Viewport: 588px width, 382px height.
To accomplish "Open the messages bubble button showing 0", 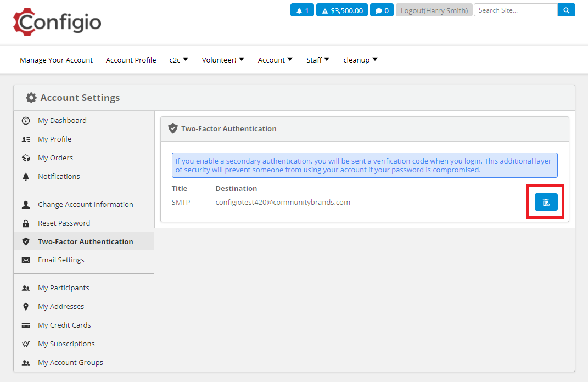I will tap(382, 10).
